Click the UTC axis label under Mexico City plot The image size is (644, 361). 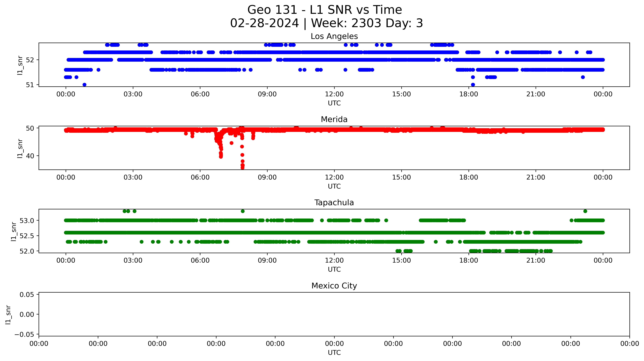click(x=334, y=353)
